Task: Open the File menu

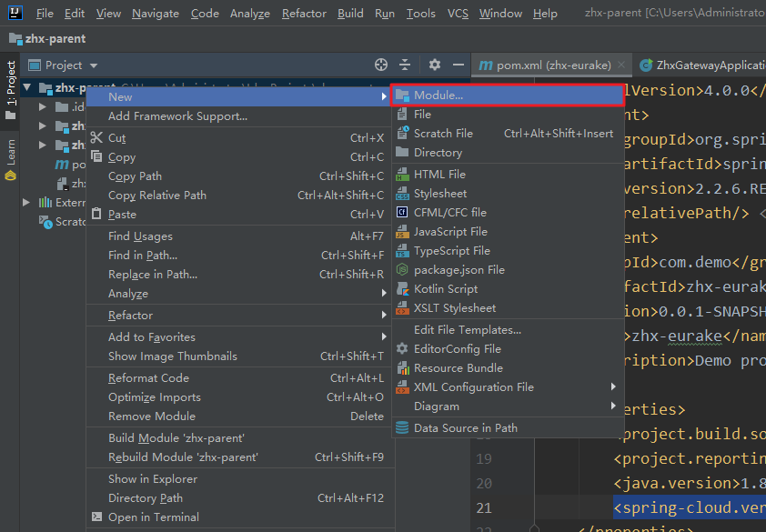Action: tap(45, 14)
